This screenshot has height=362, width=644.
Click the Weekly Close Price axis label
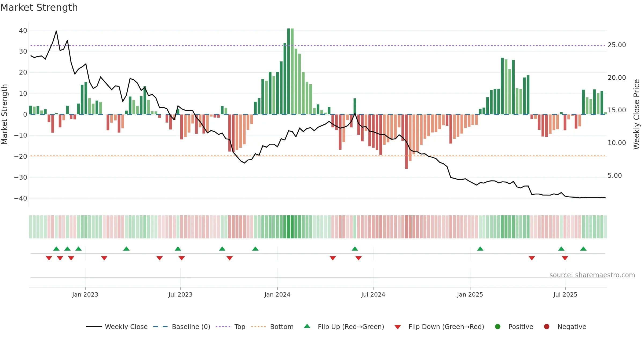(636, 114)
